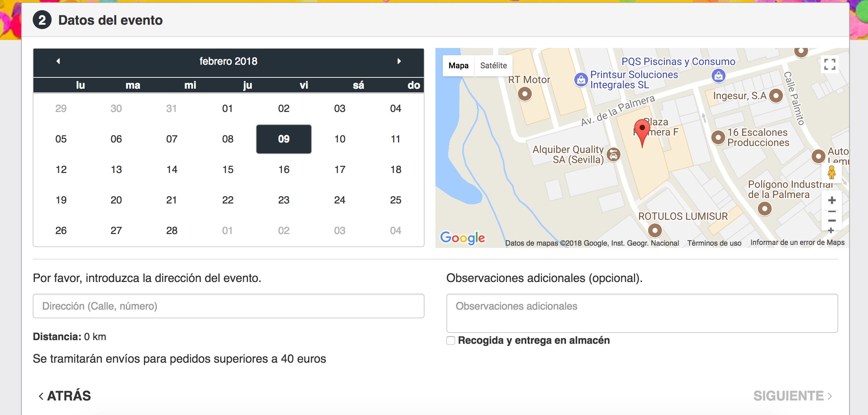Switch map to Satélite view

point(493,65)
